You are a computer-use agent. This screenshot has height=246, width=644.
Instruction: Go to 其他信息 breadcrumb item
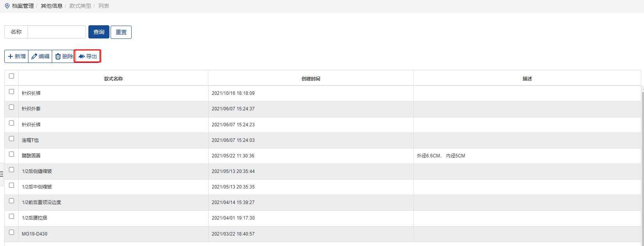pos(51,6)
